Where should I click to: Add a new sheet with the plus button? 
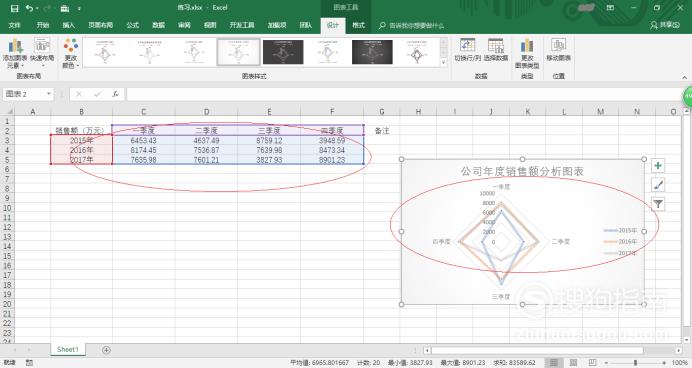coord(106,350)
